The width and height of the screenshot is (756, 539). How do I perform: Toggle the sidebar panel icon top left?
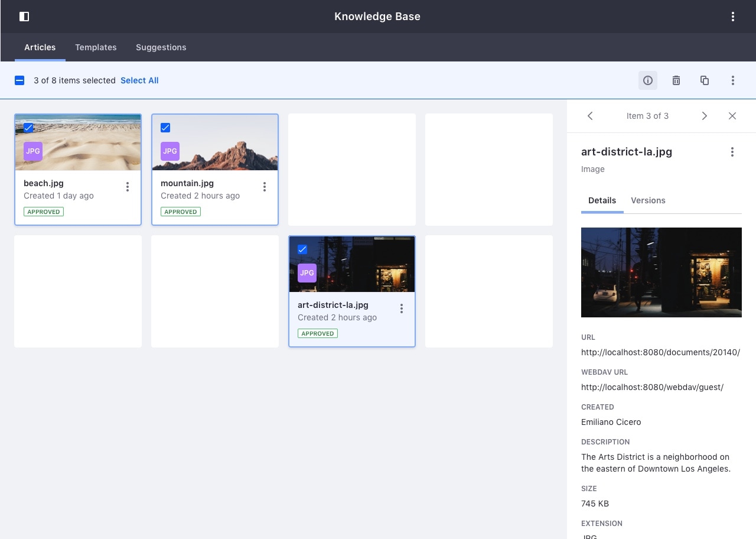point(24,16)
